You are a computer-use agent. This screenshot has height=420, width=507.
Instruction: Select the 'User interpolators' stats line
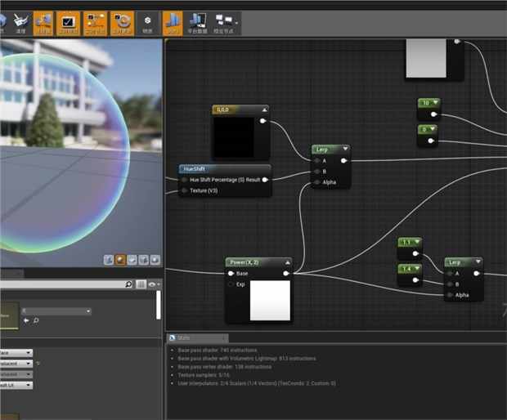click(257, 383)
